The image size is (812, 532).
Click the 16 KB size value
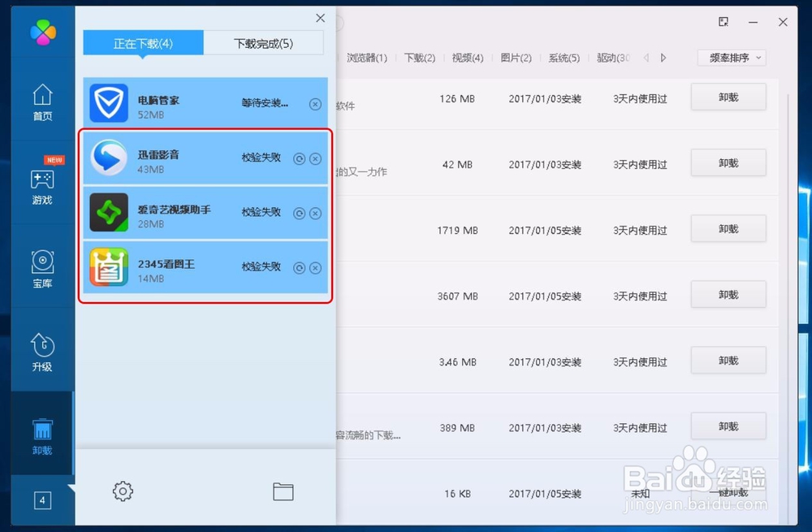click(457, 494)
